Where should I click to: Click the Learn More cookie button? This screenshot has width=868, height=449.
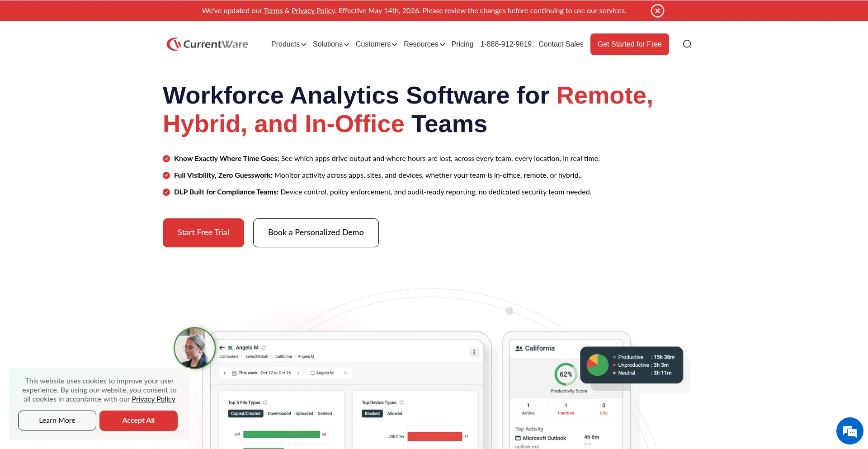click(x=57, y=421)
